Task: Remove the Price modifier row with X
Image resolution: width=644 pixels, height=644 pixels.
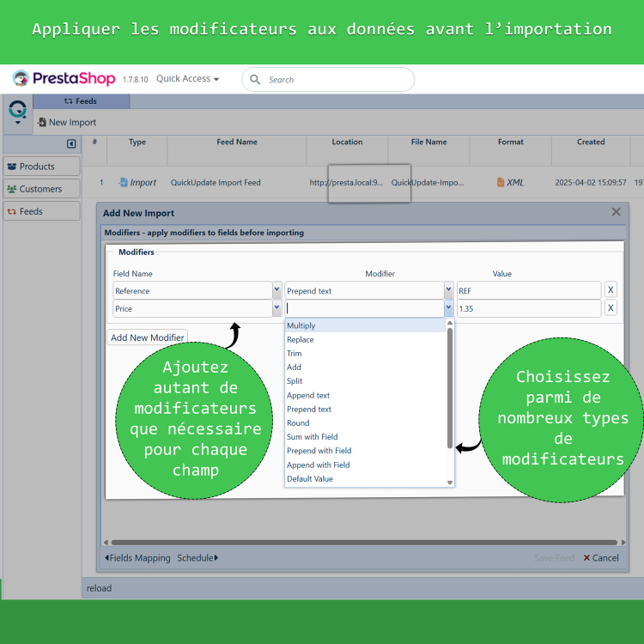Action: pyautogui.click(x=611, y=308)
